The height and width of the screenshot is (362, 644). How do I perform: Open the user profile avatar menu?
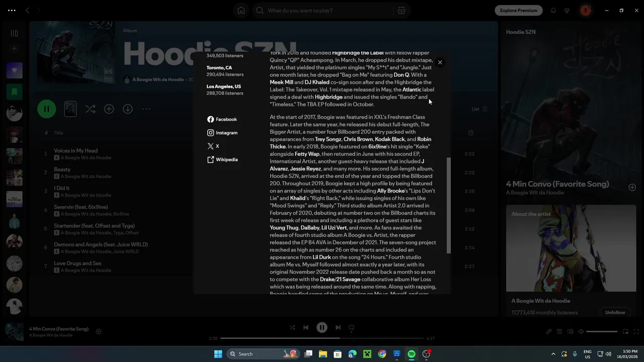[x=585, y=11]
